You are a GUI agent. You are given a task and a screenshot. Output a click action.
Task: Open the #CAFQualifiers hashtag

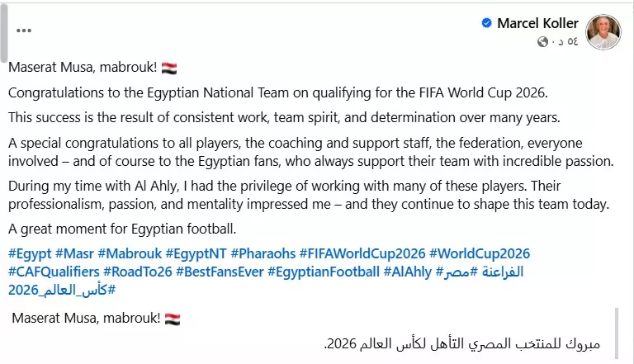tap(54, 272)
